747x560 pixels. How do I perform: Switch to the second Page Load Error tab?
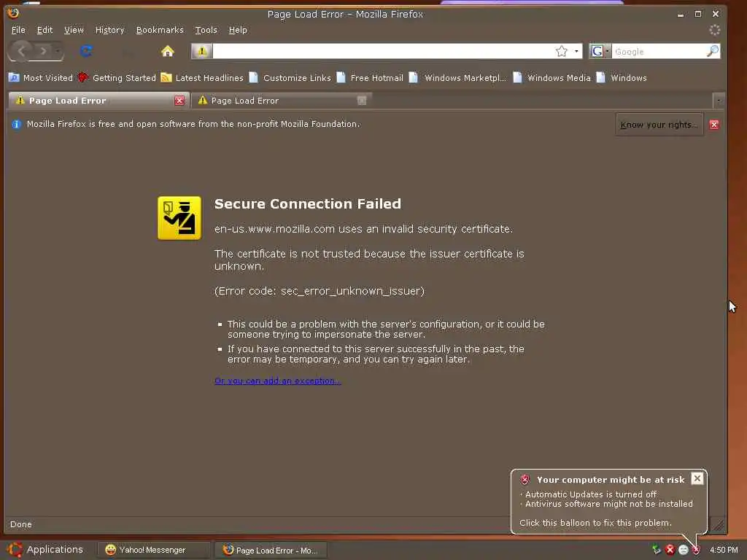(x=282, y=101)
